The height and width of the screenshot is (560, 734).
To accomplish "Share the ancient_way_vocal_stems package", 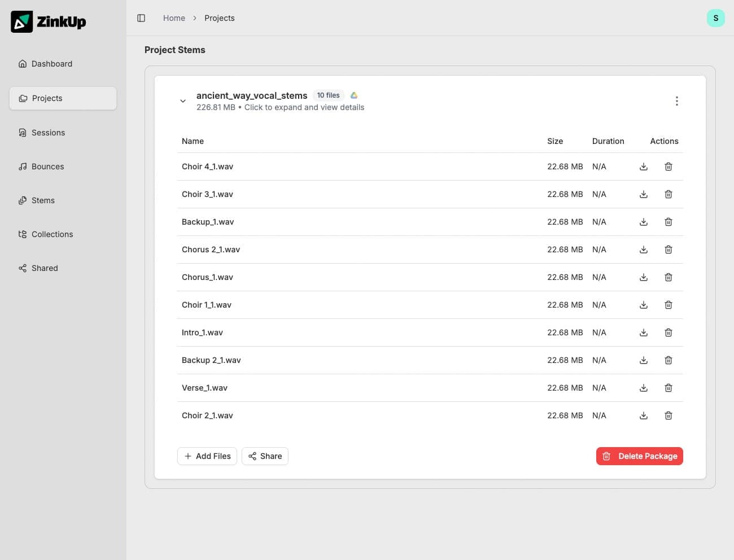I will (265, 456).
